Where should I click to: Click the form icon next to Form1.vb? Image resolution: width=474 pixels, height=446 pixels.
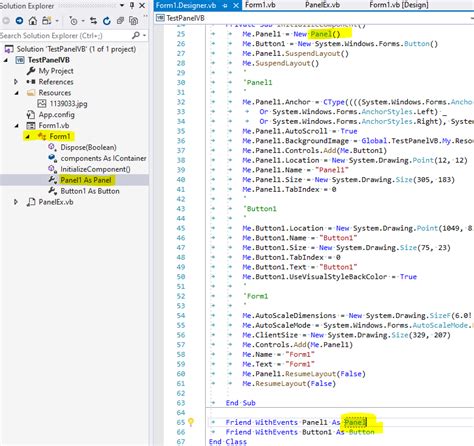pyautogui.click(x=31, y=126)
